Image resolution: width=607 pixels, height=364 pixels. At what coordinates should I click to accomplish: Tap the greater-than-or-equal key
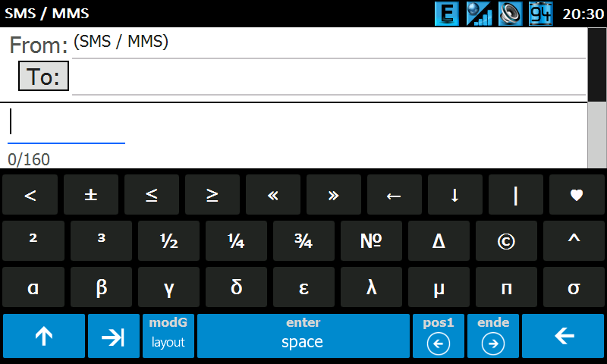pyautogui.click(x=212, y=195)
